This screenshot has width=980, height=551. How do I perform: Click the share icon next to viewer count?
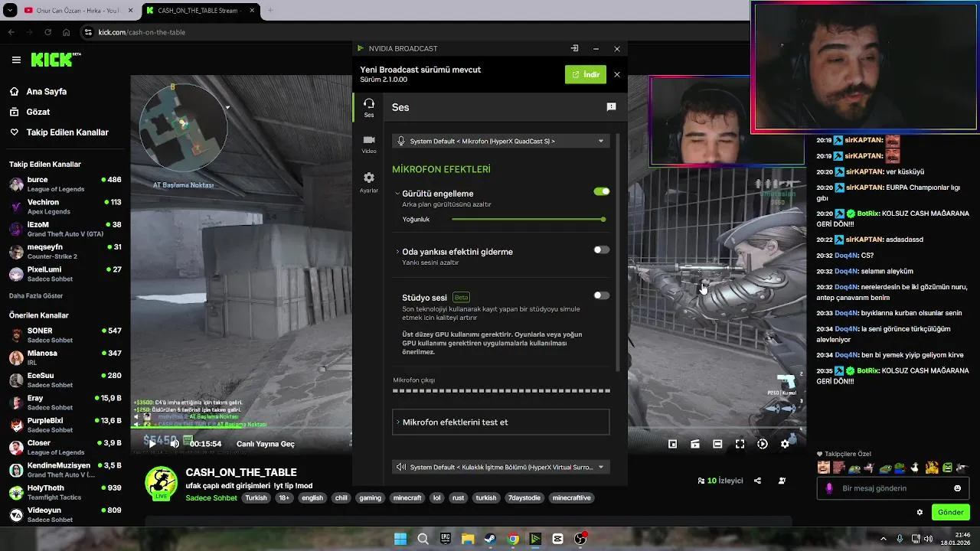(x=757, y=481)
